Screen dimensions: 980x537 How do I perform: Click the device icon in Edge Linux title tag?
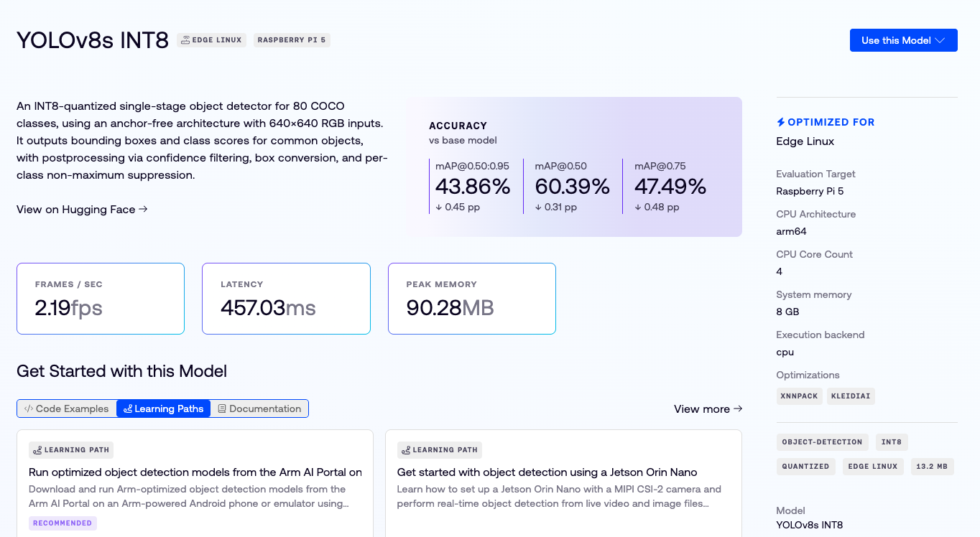pyautogui.click(x=185, y=40)
